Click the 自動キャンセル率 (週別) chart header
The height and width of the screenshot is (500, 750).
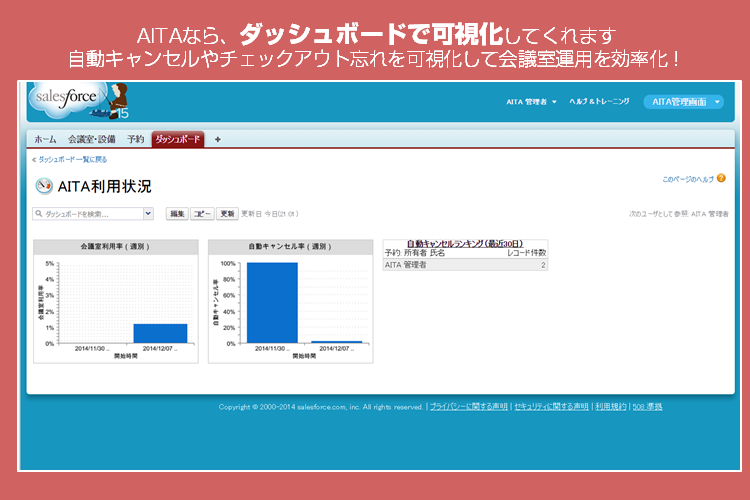(290, 246)
